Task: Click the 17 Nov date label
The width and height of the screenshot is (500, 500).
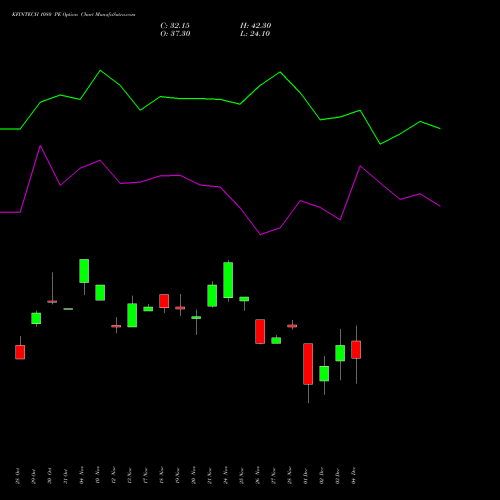Action: (146, 475)
